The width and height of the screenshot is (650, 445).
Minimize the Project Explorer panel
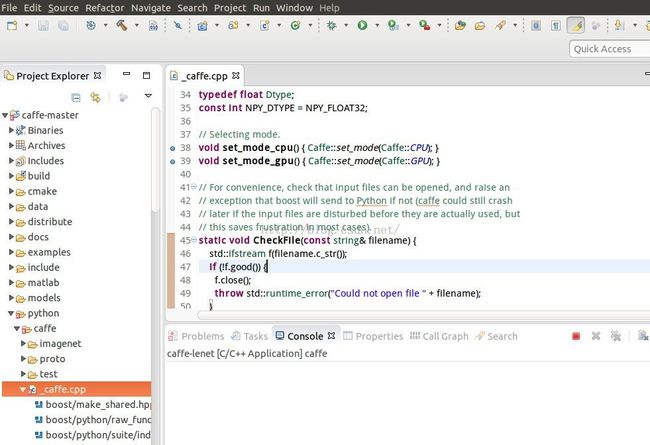(126, 74)
